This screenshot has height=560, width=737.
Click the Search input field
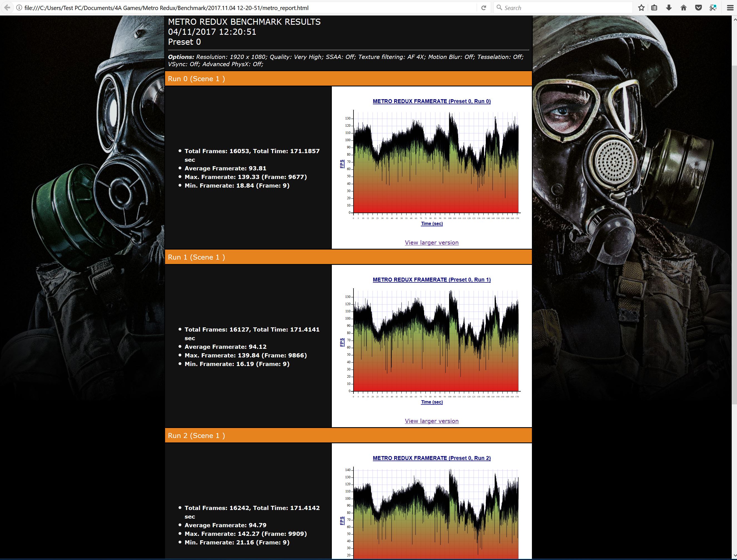point(563,8)
